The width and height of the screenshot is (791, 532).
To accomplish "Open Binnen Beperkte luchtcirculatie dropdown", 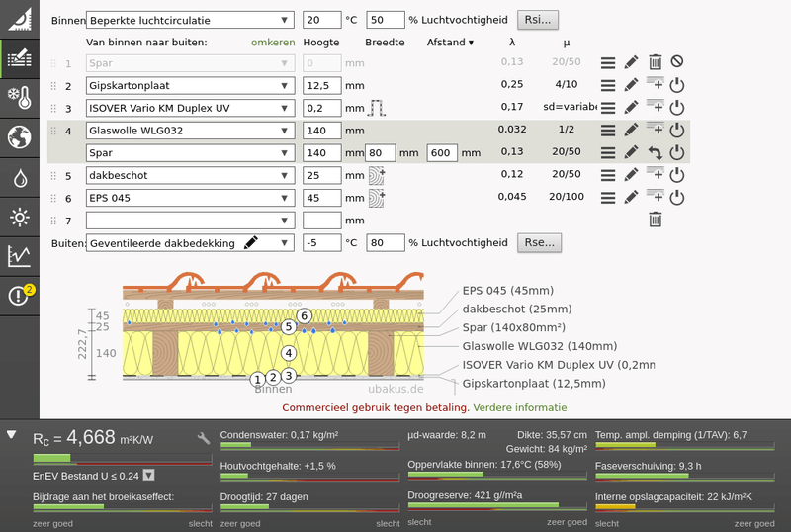I will point(190,20).
